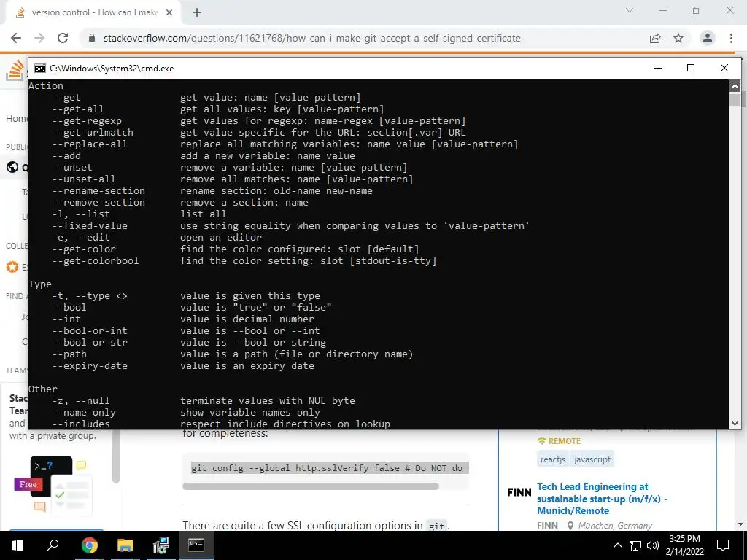Click the code block horizontal scrollbar

tap(311, 486)
